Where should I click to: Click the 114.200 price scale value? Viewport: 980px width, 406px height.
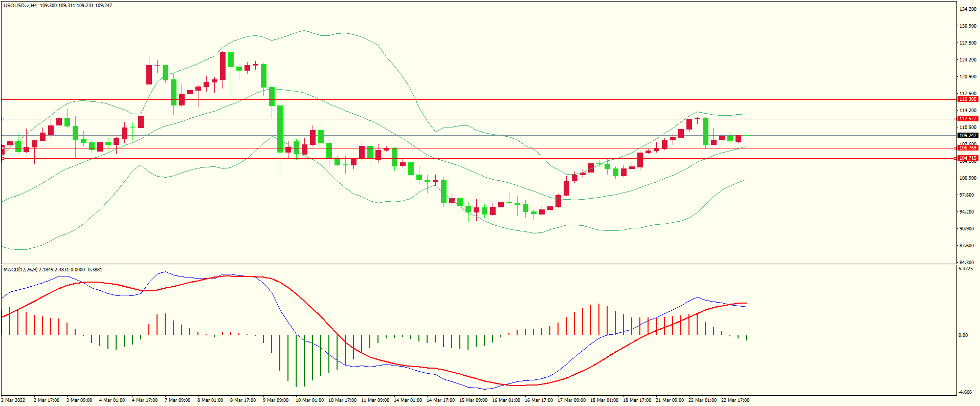click(x=968, y=111)
